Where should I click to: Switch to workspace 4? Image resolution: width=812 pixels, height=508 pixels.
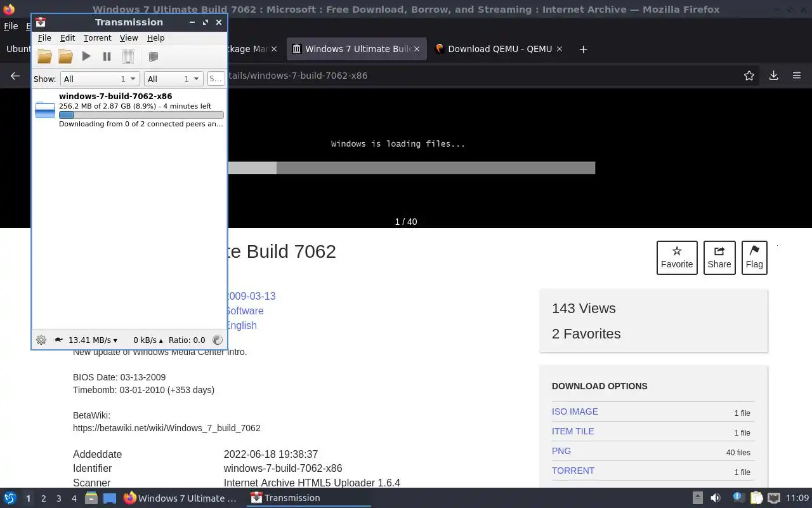point(74,498)
